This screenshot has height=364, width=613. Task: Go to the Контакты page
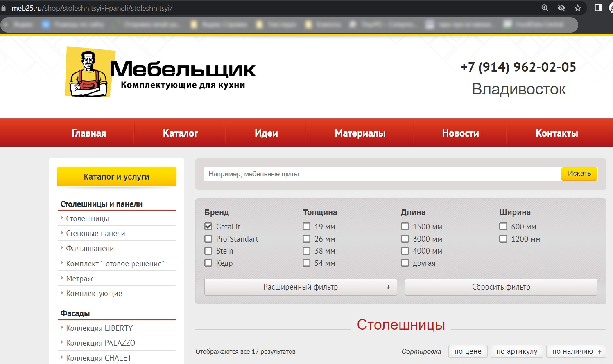point(556,133)
